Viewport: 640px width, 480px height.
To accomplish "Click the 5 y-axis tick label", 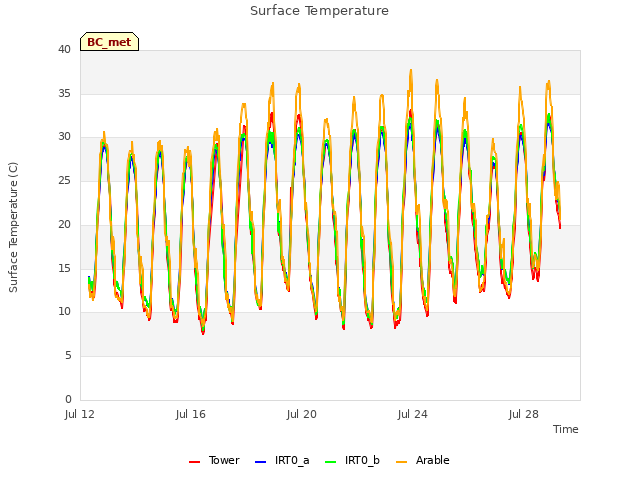I will 68,356.
